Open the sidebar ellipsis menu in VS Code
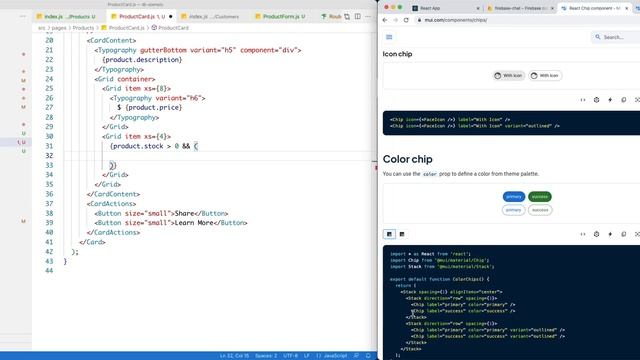Screen dimensions: 640x360 tap(23, 17)
